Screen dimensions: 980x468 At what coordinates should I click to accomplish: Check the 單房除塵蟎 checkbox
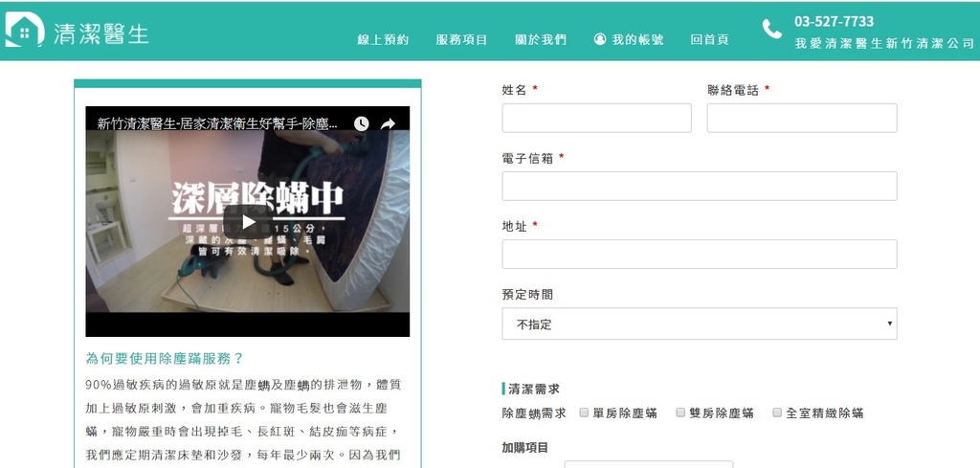[584, 412]
